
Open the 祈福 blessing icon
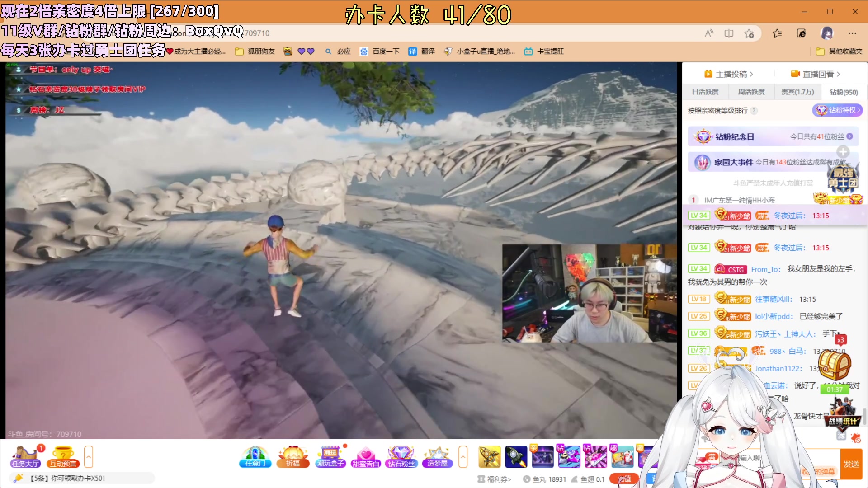click(x=293, y=457)
